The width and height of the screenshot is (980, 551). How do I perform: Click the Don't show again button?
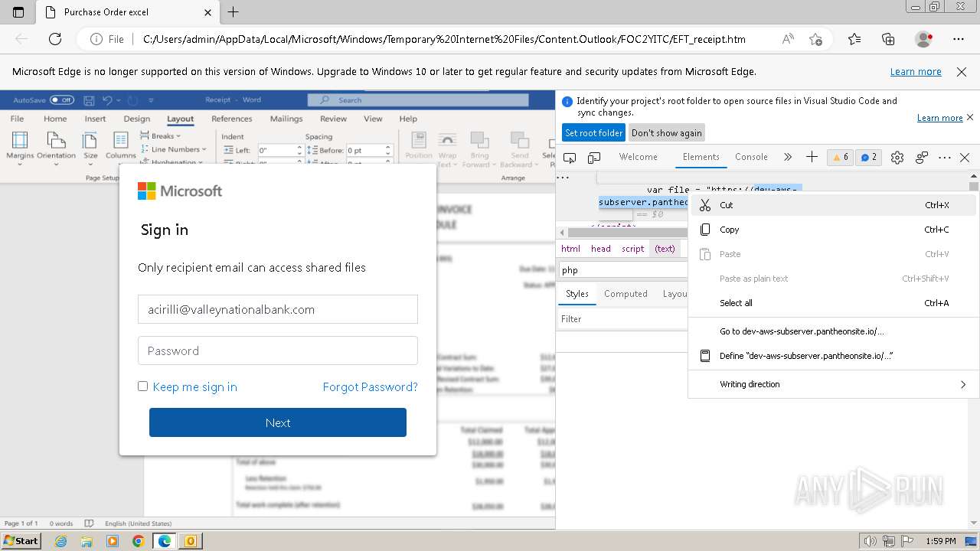point(666,132)
